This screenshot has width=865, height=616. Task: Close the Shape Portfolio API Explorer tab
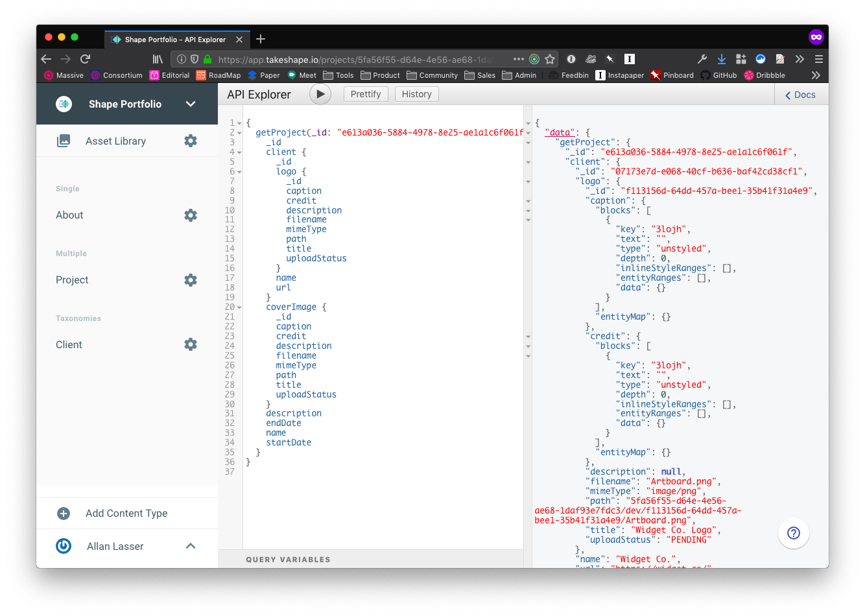239,40
